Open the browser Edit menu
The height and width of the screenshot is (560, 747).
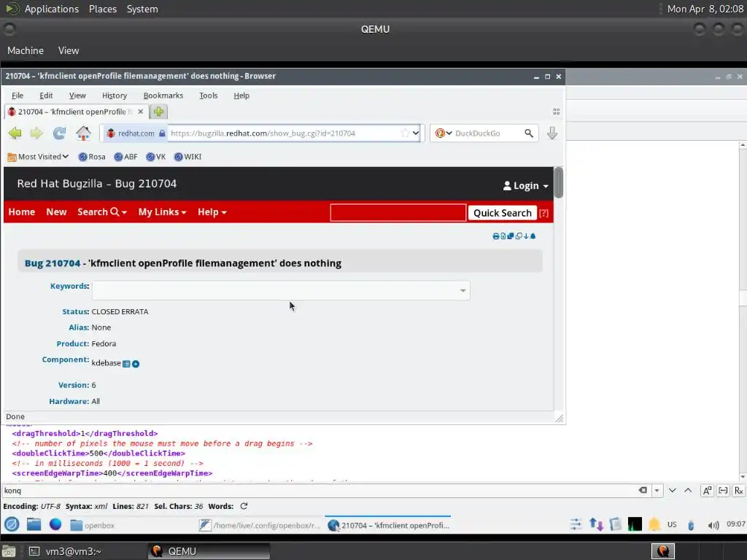click(46, 96)
